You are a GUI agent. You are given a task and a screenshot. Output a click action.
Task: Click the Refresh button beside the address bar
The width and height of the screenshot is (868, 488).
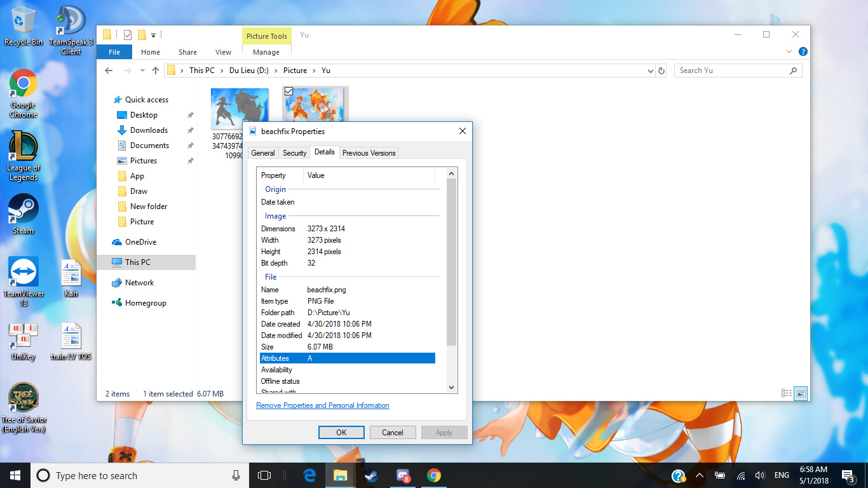[661, 71]
